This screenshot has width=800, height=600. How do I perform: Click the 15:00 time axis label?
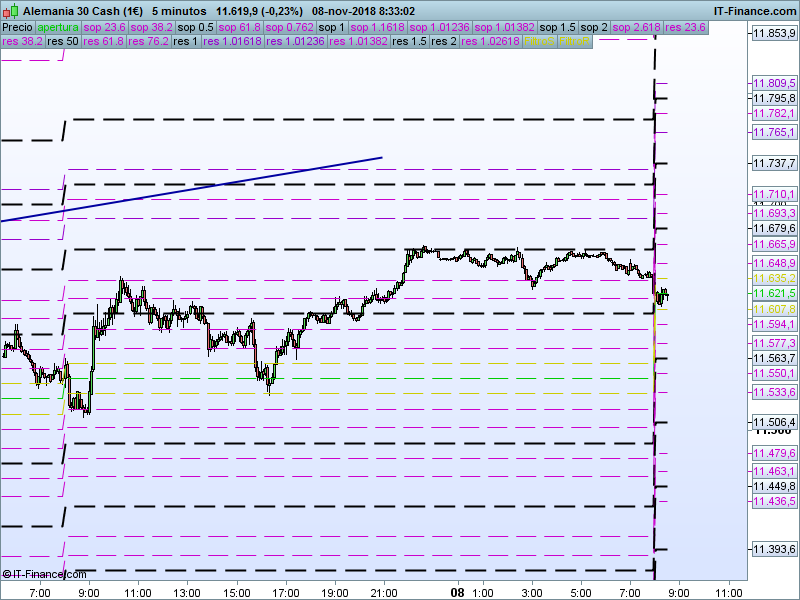[x=236, y=593]
